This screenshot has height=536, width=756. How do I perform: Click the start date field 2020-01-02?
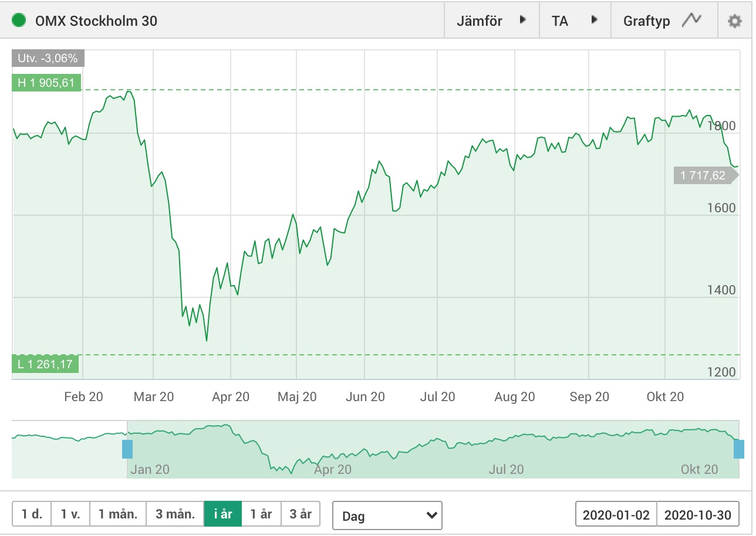(616, 515)
